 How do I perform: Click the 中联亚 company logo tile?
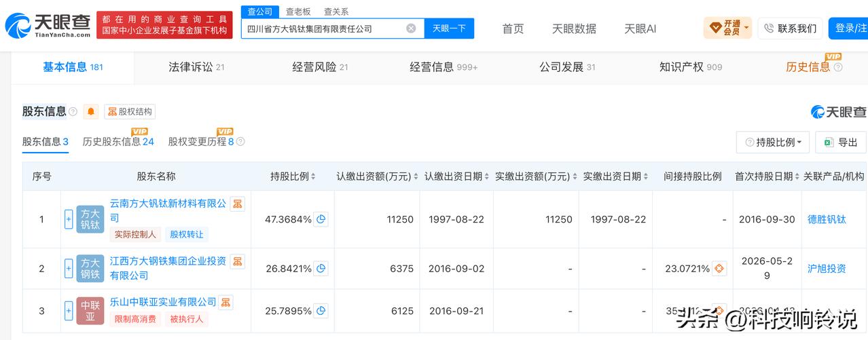pos(90,311)
